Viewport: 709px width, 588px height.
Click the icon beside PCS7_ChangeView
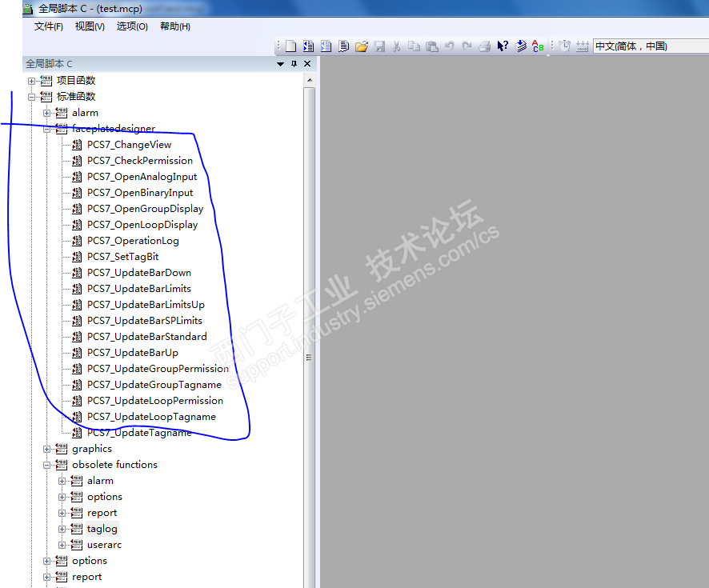(78, 145)
